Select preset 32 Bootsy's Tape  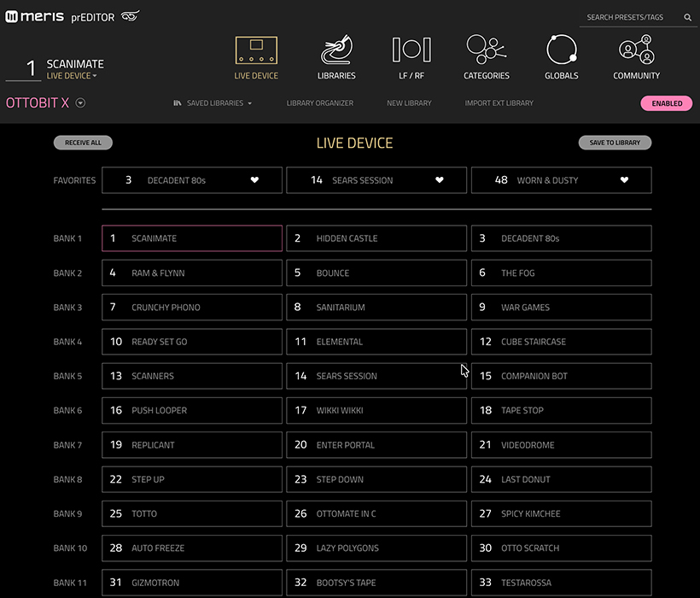376,583
